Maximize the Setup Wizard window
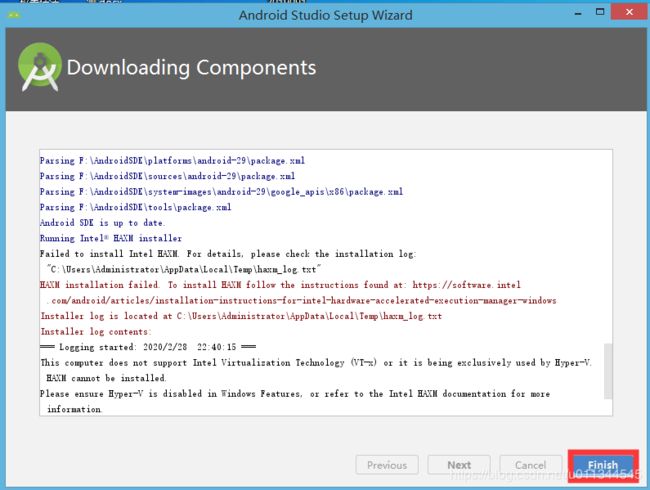 pos(599,12)
